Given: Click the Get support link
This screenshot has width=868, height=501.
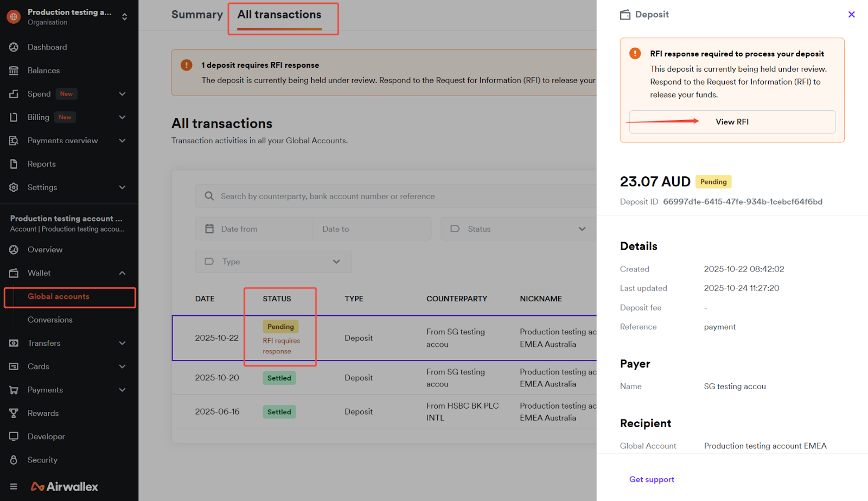Looking at the screenshot, I should pos(652,479).
